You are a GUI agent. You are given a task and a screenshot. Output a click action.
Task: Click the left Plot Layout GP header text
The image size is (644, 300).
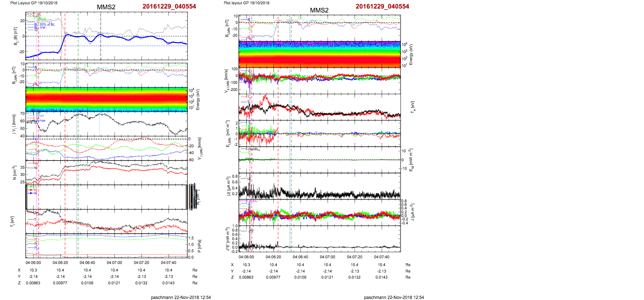(34, 3)
